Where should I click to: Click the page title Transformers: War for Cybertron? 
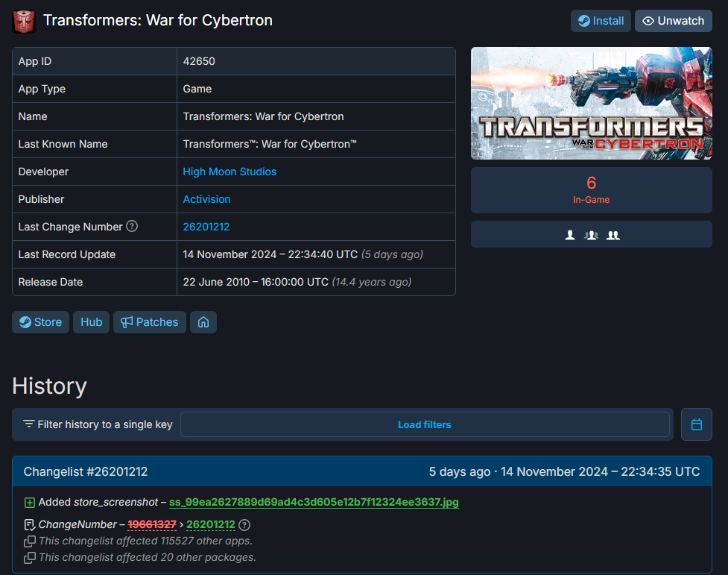click(x=158, y=20)
